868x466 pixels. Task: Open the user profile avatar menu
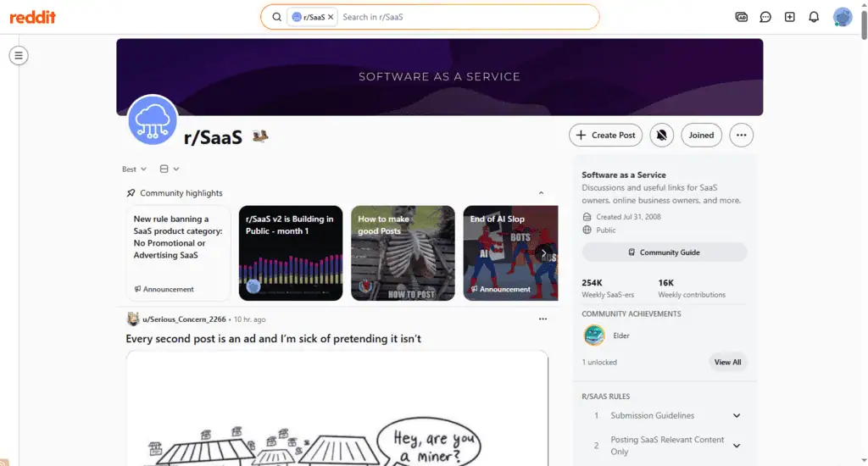click(x=842, y=17)
